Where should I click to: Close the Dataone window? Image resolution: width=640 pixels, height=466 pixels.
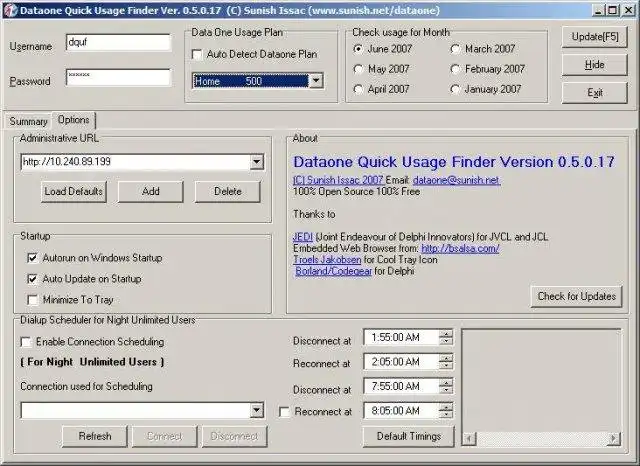[x=629, y=10]
